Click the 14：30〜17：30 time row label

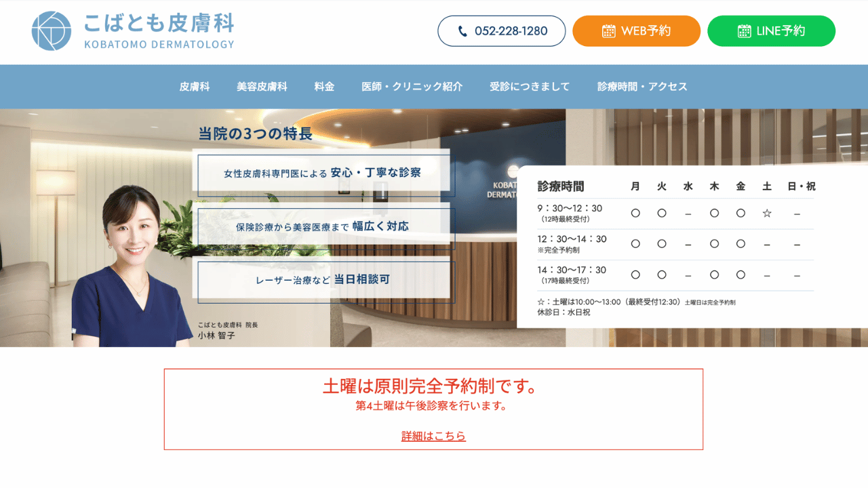[x=572, y=270]
